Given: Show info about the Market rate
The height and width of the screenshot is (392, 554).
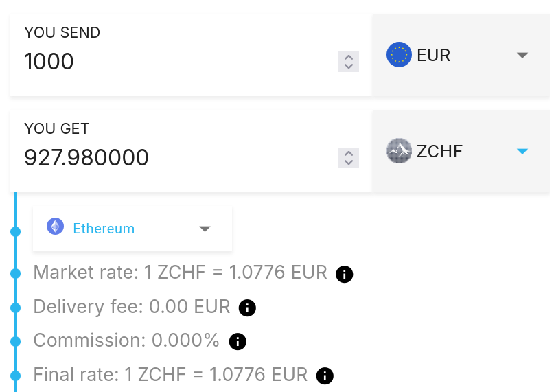Looking at the screenshot, I should pyautogui.click(x=345, y=275).
